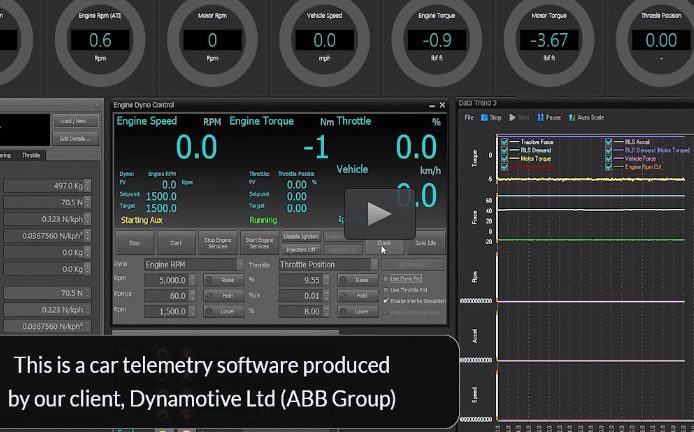Adjust the 8.00 % throttle stepper arrows
Image resolution: width=694 pixels, height=432 pixels.
[x=327, y=312]
